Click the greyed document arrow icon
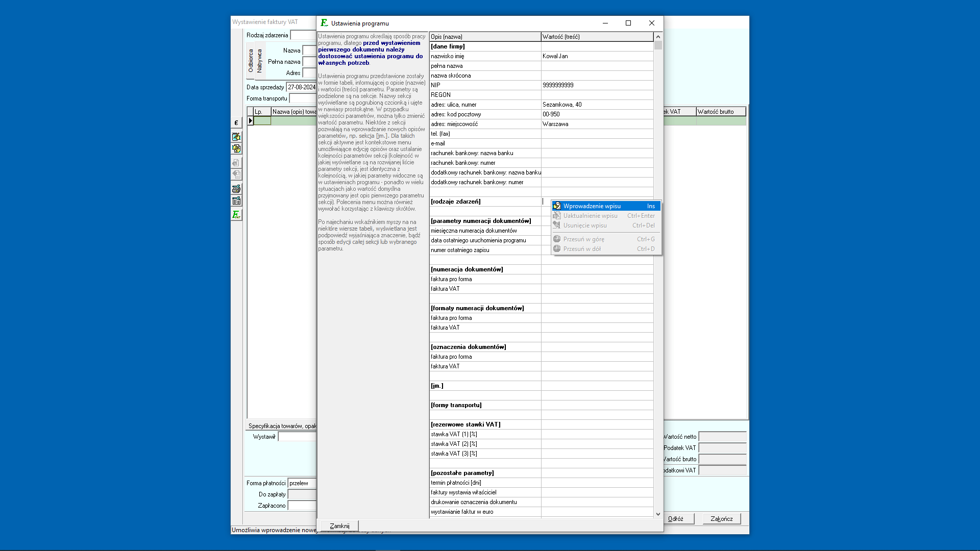Image resolution: width=980 pixels, height=551 pixels. point(236,163)
